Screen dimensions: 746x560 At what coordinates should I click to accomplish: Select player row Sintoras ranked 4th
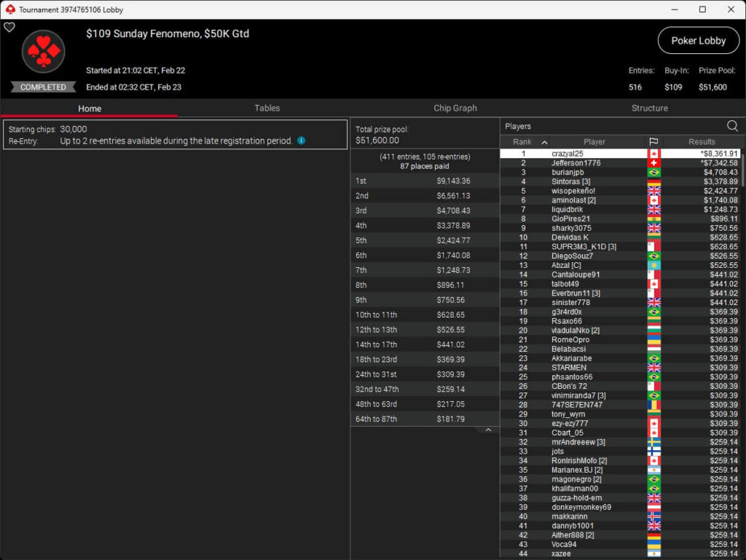(583, 181)
